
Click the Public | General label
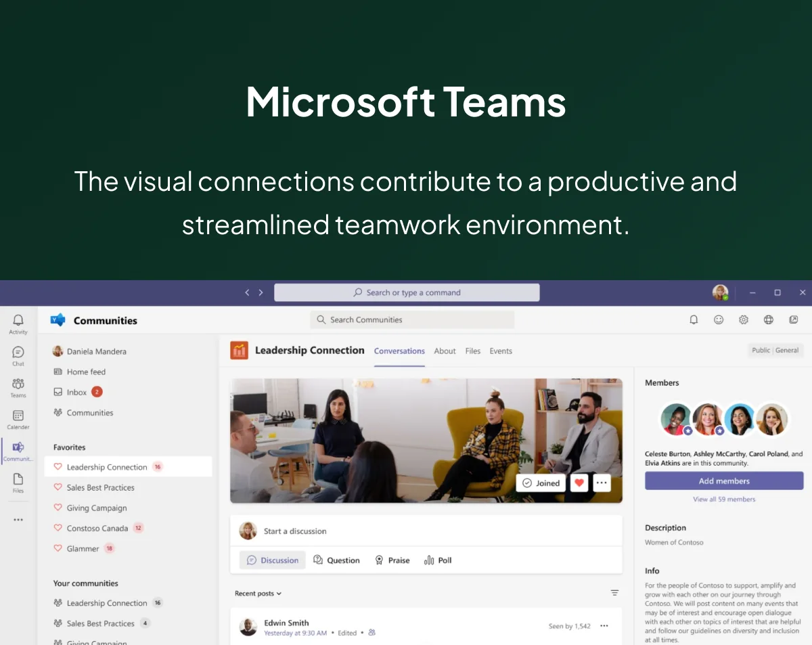(775, 350)
